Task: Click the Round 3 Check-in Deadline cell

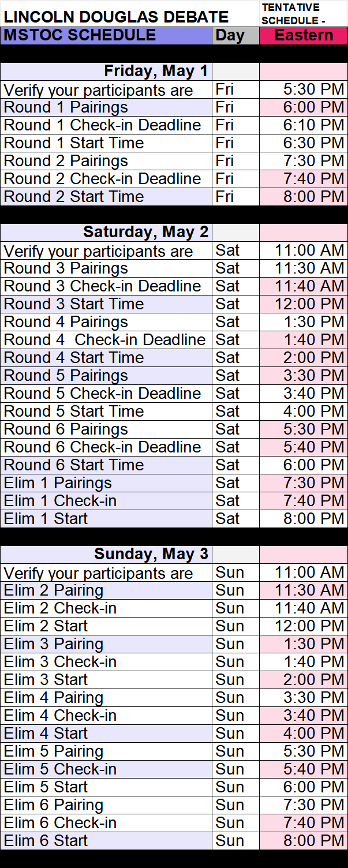Action: coord(106,286)
